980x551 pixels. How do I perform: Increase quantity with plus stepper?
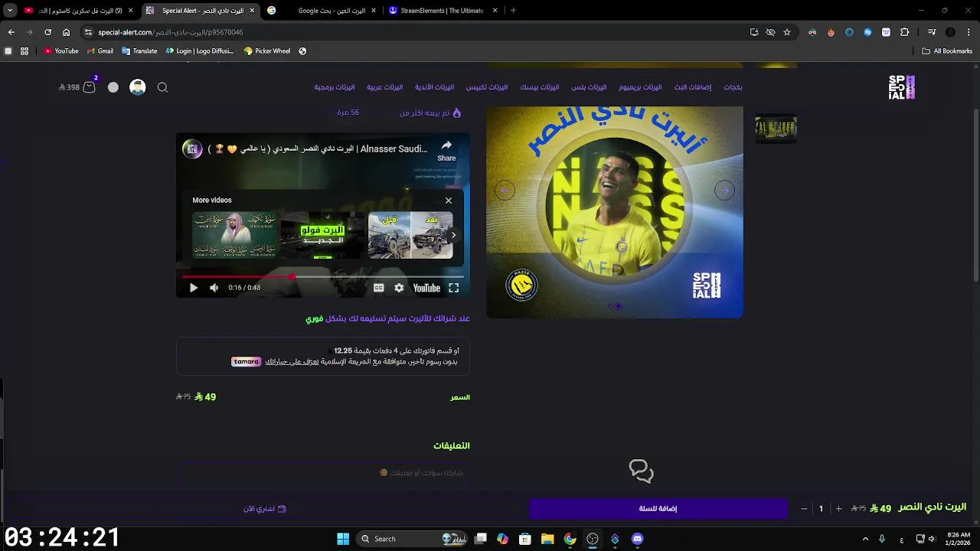point(838,509)
